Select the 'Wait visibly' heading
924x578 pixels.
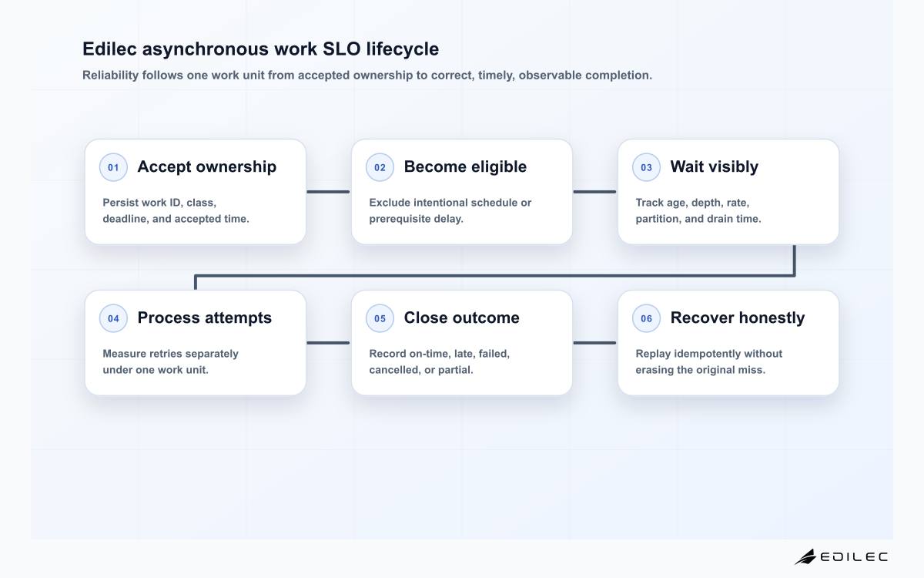point(714,167)
